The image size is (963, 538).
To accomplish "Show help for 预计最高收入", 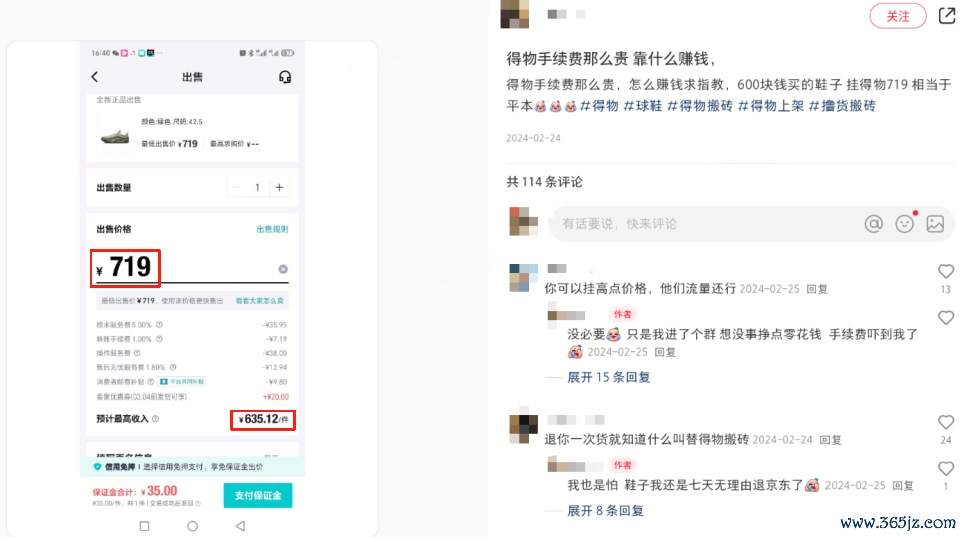I will (x=155, y=419).
